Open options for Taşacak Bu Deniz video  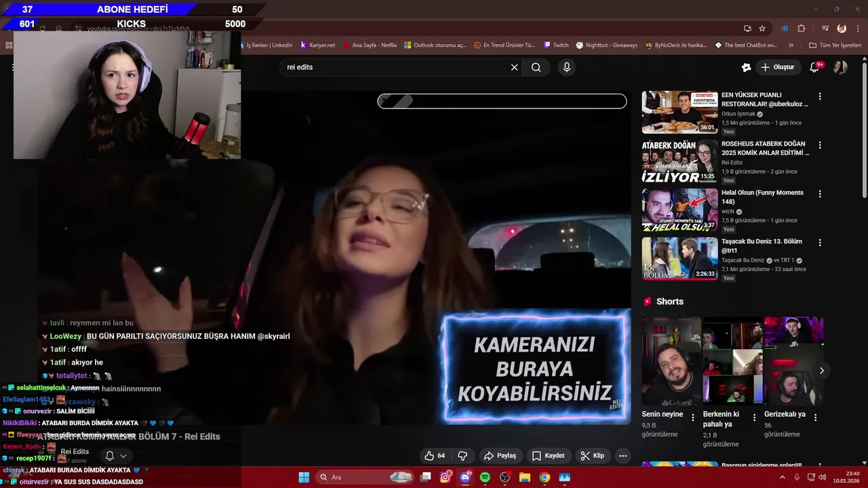tap(820, 243)
